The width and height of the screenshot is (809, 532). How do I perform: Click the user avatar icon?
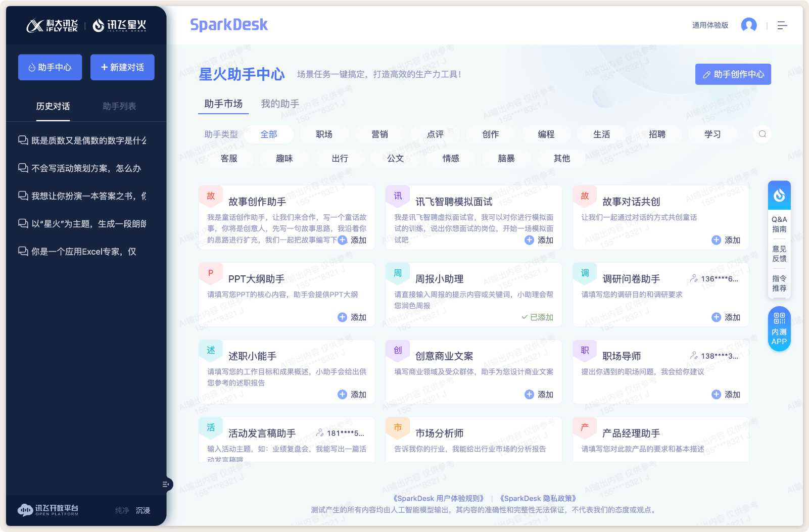click(x=749, y=25)
